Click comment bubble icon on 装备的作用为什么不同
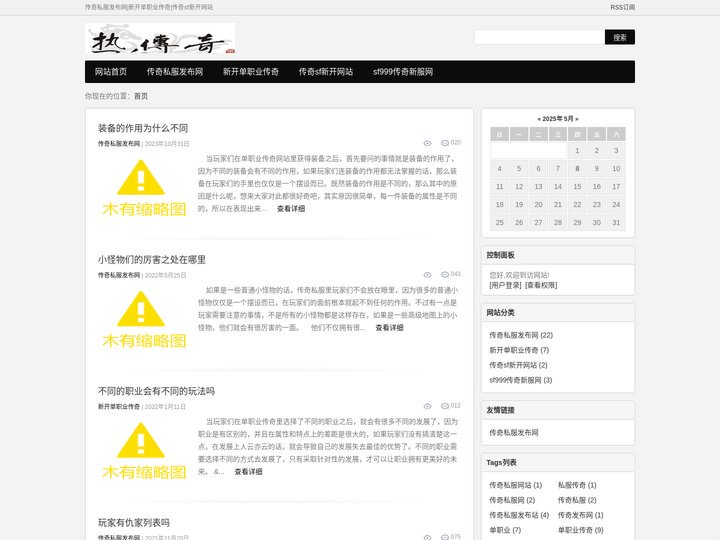The image size is (720, 540). coord(444,143)
